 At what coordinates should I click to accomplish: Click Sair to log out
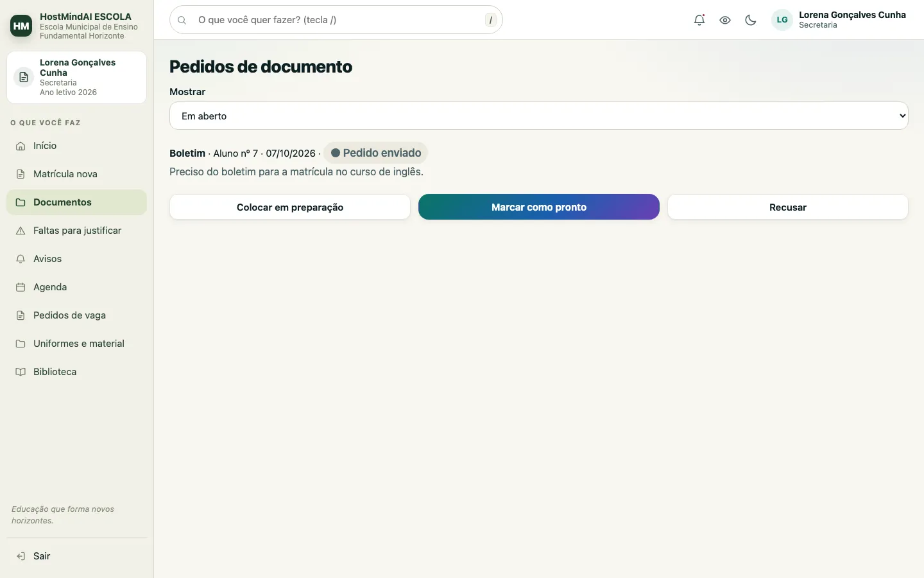point(76,556)
